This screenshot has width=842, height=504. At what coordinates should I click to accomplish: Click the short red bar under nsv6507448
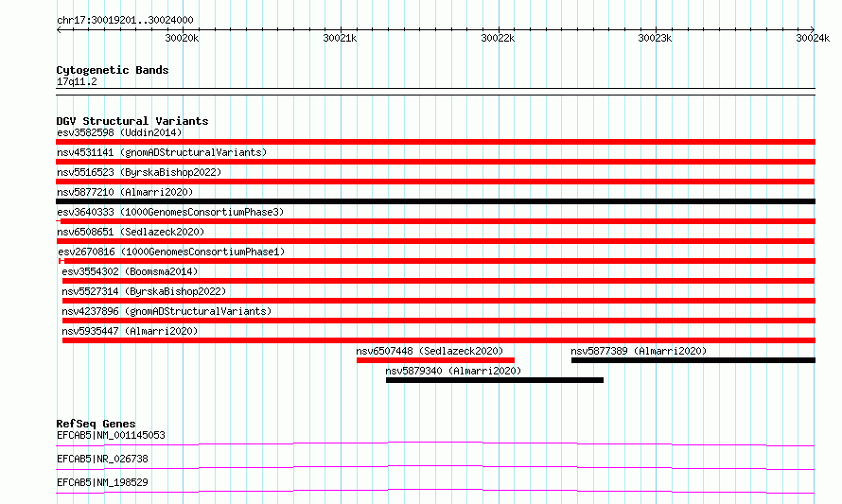(435, 360)
